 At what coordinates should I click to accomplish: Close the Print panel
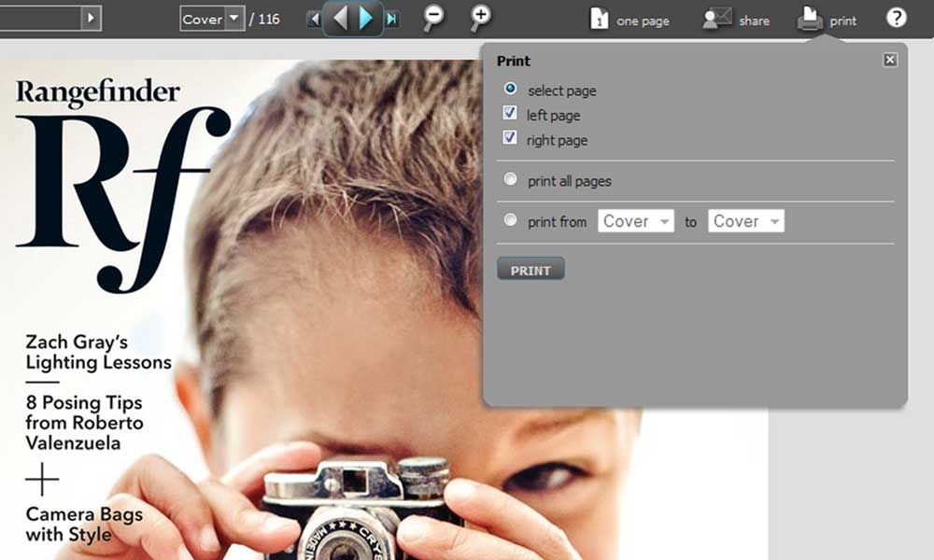tap(890, 60)
